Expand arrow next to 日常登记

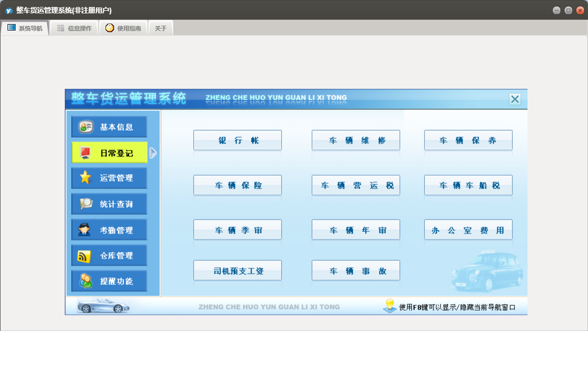pyautogui.click(x=153, y=153)
